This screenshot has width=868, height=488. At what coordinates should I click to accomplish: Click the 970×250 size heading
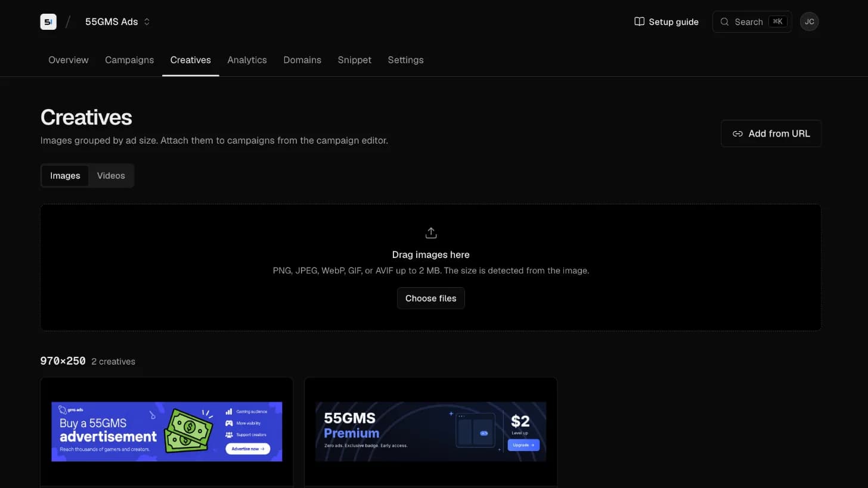[x=63, y=361]
